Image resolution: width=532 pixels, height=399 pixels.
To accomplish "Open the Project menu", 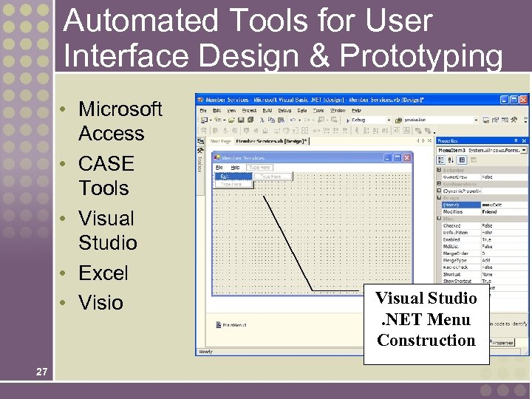I will coord(249,110).
